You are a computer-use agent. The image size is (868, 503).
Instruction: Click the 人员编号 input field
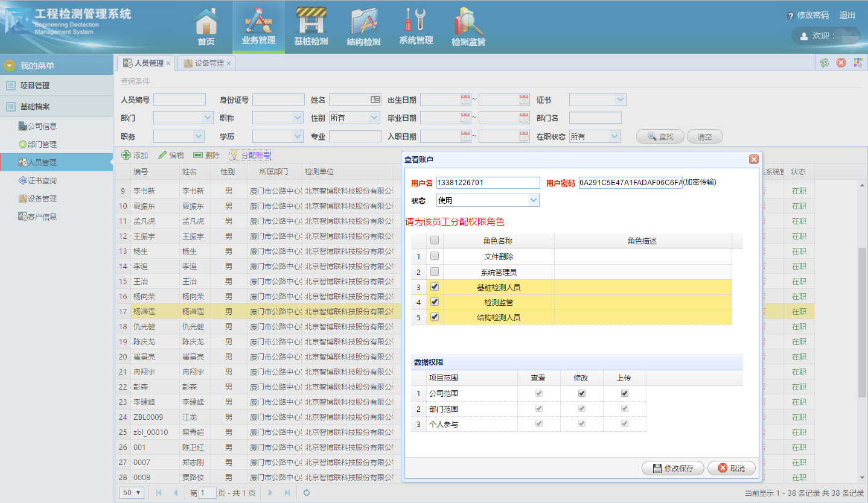click(180, 100)
